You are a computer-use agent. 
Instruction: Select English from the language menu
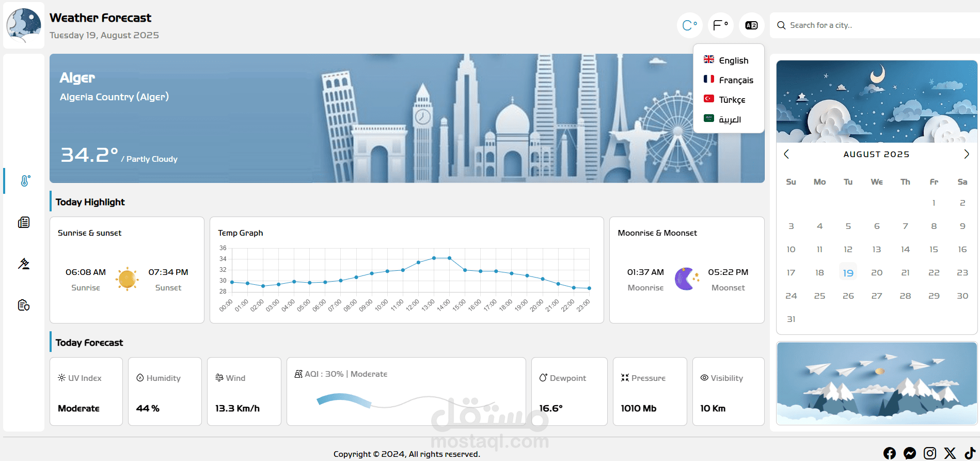(728, 60)
